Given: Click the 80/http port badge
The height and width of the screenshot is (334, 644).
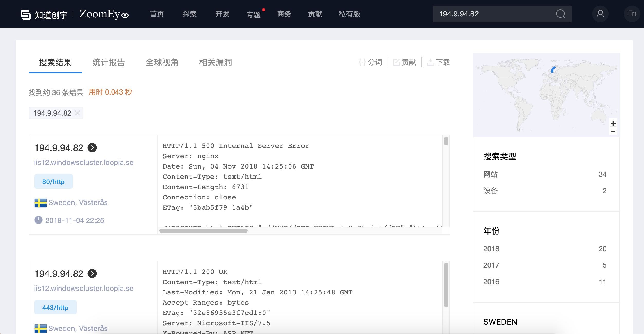Looking at the screenshot, I should pyautogui.click(x=53, y=182).
